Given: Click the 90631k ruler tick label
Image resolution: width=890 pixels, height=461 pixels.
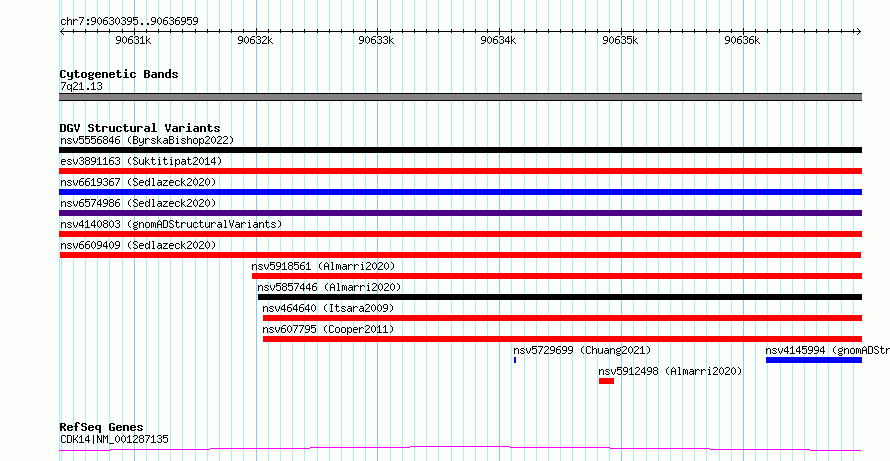Looking at the screenshot, I should (x=133, y=40).
